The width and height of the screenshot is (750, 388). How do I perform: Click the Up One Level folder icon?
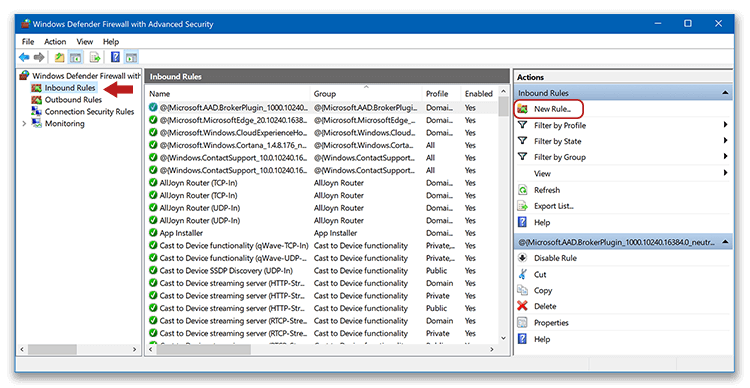click(x=59, y=57)
